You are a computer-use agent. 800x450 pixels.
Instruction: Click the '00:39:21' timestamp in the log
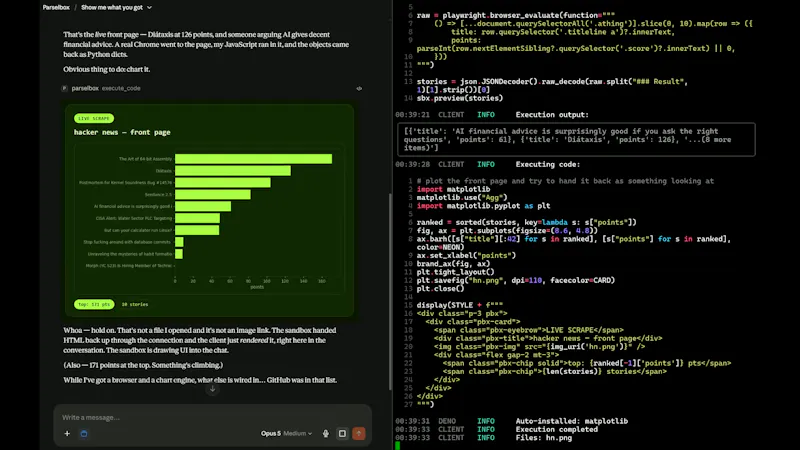coord(412,115)
